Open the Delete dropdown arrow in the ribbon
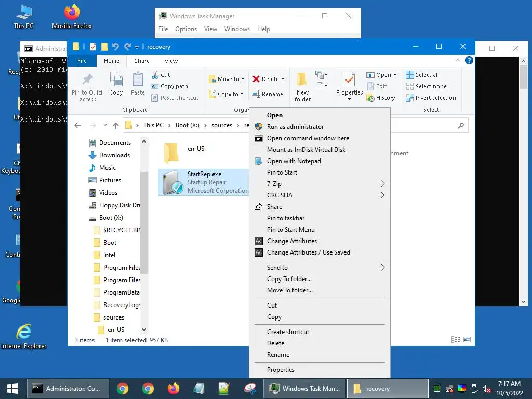 pos(283,79)
